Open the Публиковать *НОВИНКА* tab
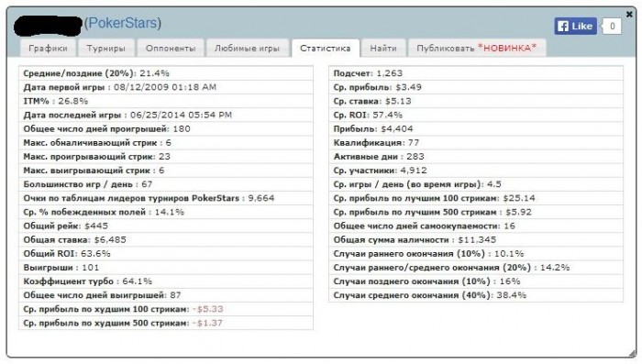 (x=477, y=49)
